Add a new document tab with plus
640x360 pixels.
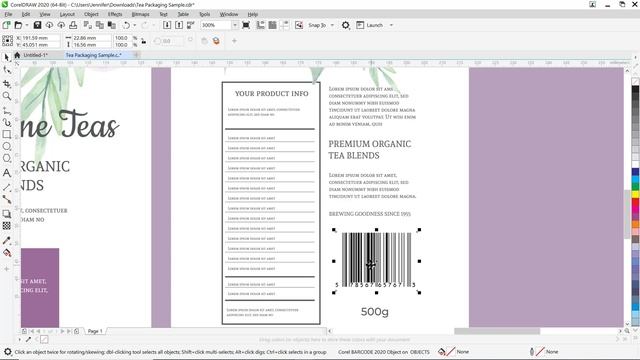coord(136,55)
